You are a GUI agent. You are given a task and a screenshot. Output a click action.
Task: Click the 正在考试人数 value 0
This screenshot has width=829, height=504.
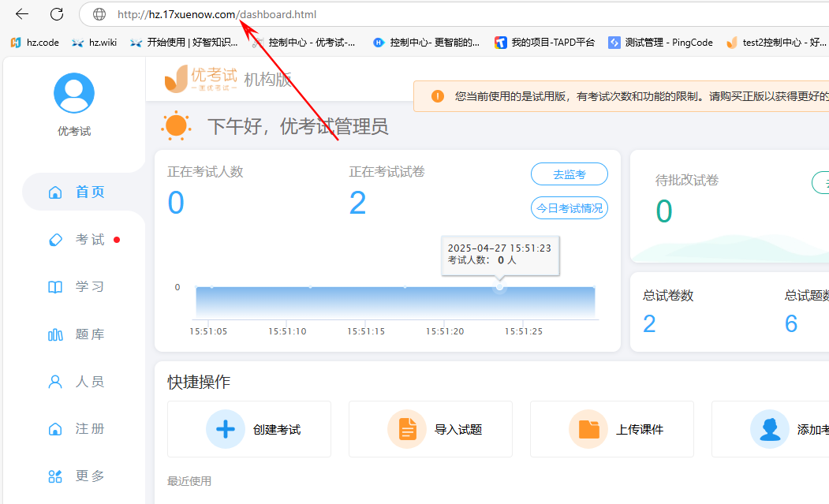pyautogui.click(x=176, y=203)
